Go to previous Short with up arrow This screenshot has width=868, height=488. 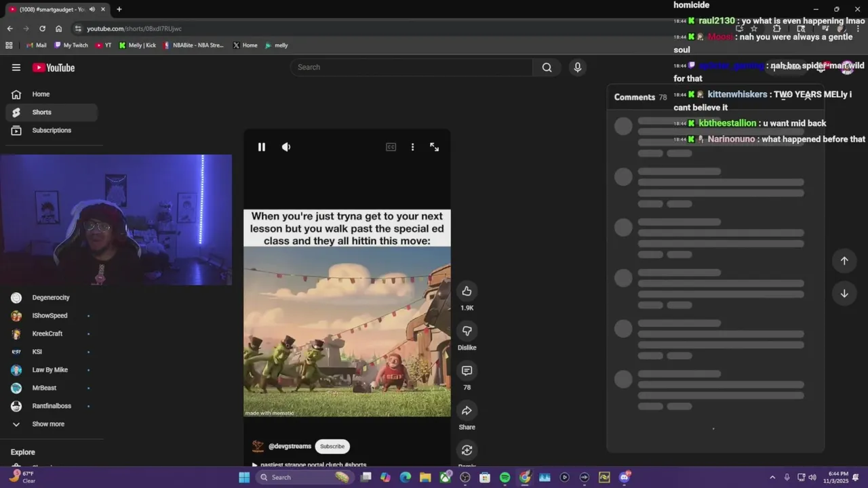click(844, 261)
